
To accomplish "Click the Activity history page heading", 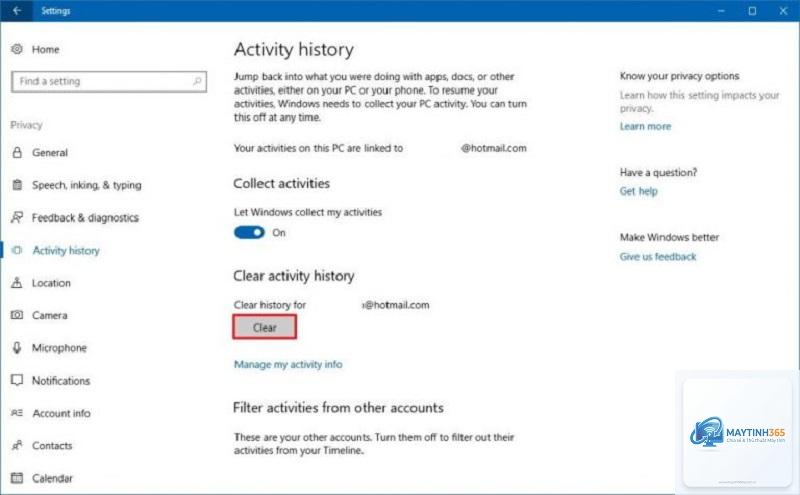I will [293, 50].
